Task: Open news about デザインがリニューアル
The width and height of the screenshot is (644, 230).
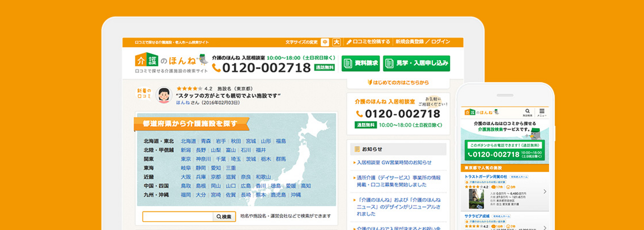Action: (x=399, y=207)
